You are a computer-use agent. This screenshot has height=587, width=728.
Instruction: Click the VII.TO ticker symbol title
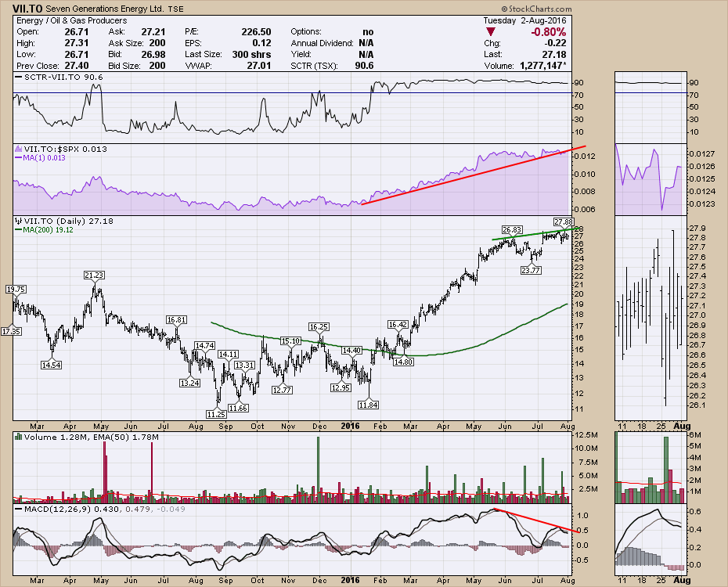tap(27, 9)
